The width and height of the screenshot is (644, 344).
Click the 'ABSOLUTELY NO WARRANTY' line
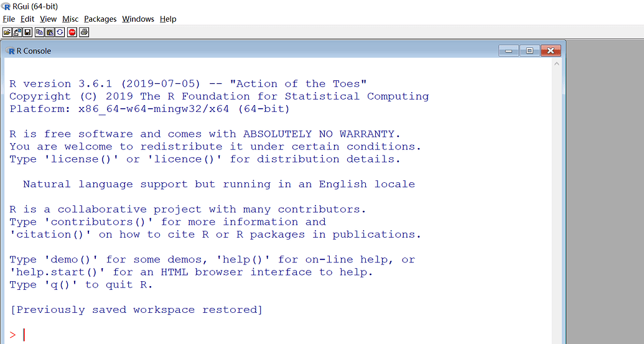click(x=205, y=134)
